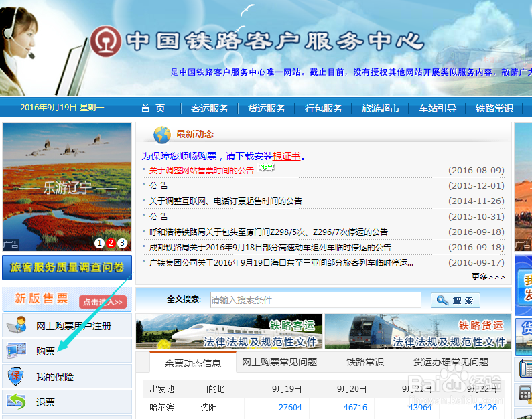
Task: Click ticket count 46716 for 9月20日
Action: (355, 407)
